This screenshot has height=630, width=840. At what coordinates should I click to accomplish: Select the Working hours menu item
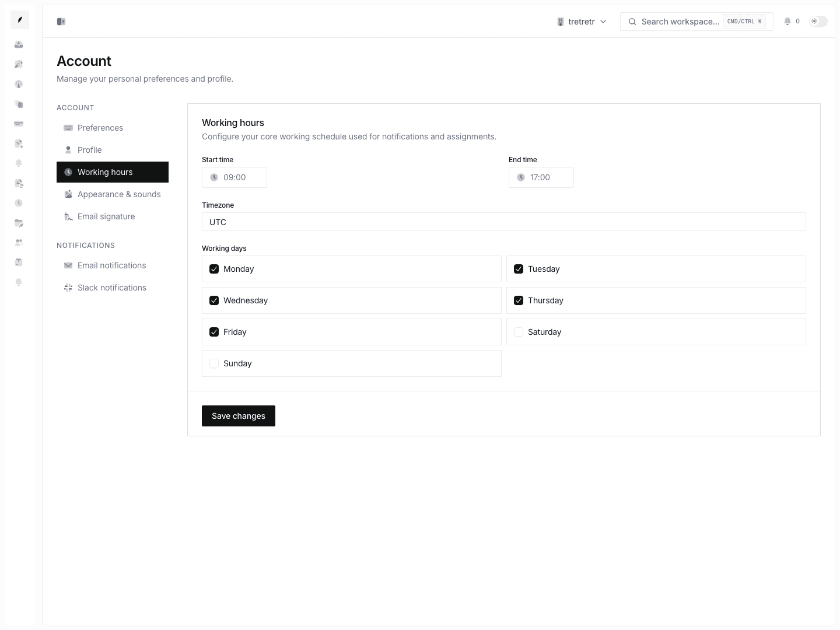tap(113, 172)
